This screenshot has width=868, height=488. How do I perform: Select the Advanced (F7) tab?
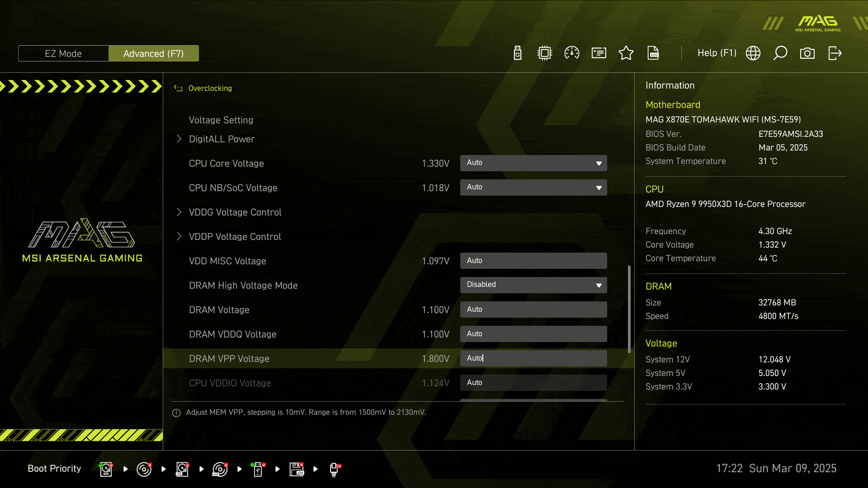point(154,53)
